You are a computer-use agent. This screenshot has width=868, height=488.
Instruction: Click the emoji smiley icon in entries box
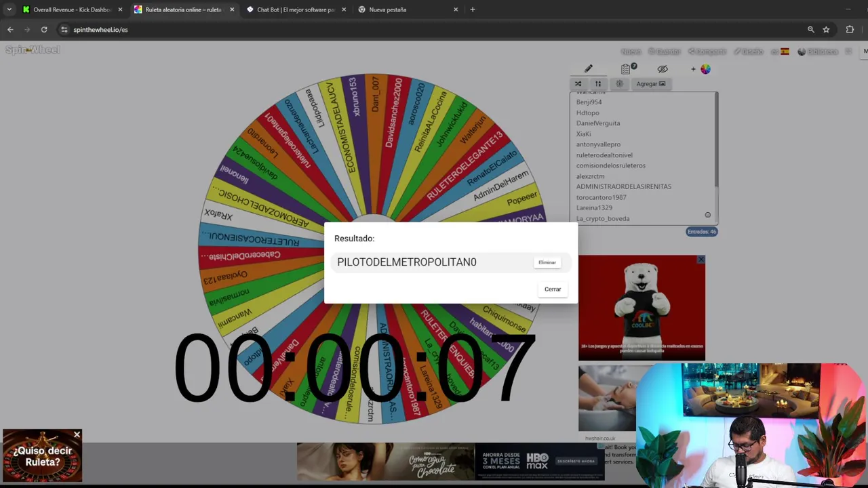pyautogui.click(x=707, y=215)
